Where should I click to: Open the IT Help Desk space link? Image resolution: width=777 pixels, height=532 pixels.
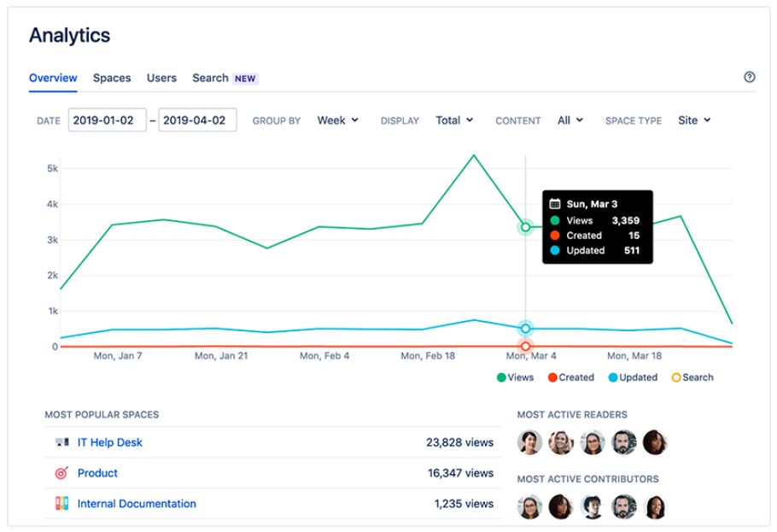pyautogui.click(x=109, y=442)
